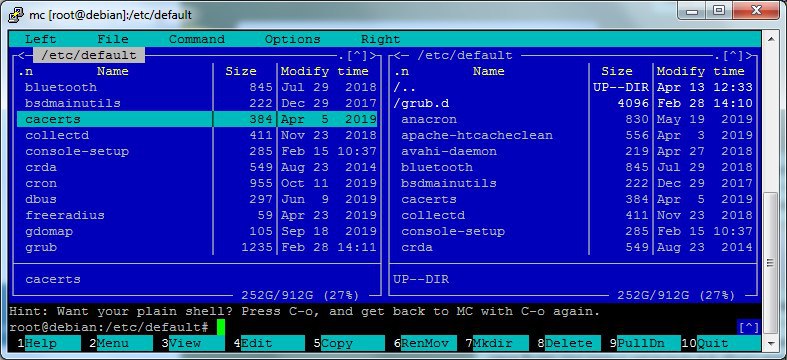The height and width of the screenshot is (360, 787).
Task: Sort right panel by Size column
Action: tap(617, 71)
